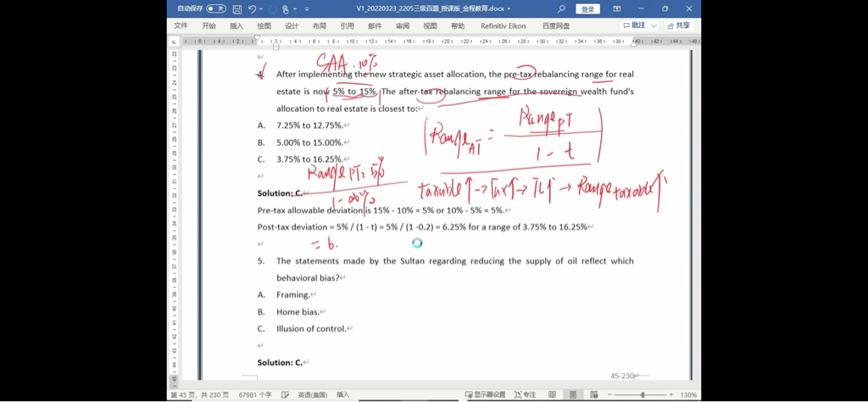Click the 共享 share button
868x402 pixels.
click(678, 26)
